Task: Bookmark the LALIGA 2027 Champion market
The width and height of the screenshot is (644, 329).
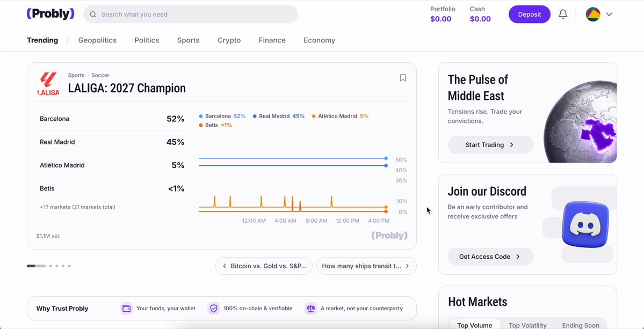Action: coord(403,78)
